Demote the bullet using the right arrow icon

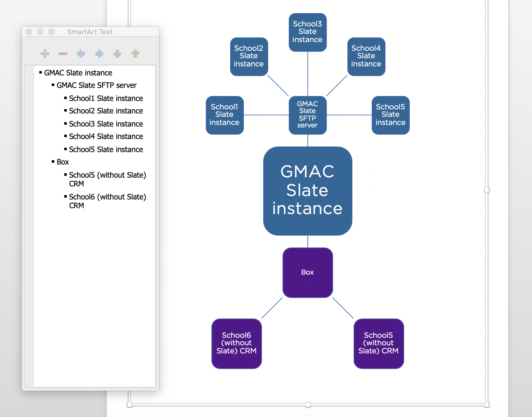pos(99,54)
